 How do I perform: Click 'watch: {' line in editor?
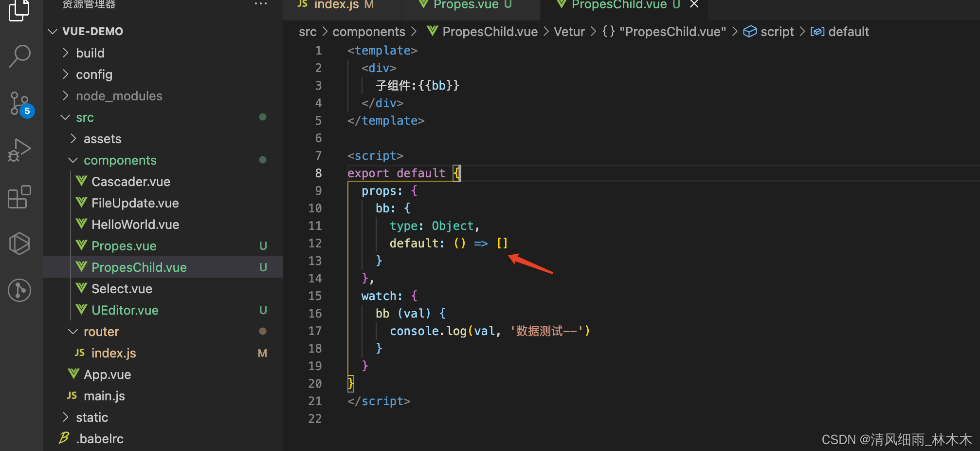[x=389, y=296]
